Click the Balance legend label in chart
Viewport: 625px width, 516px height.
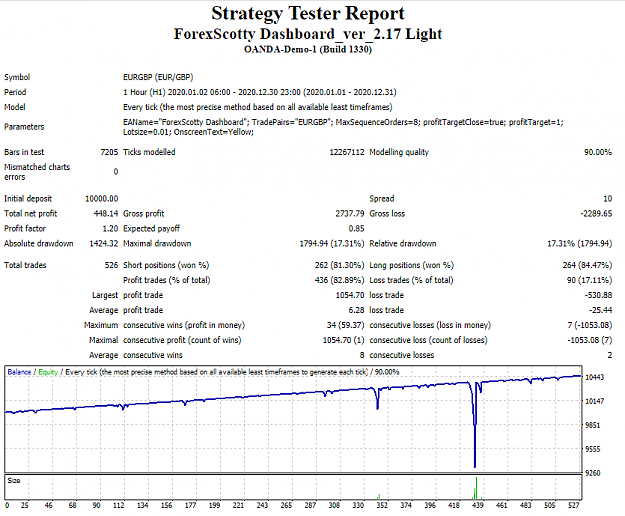(19, 372)
